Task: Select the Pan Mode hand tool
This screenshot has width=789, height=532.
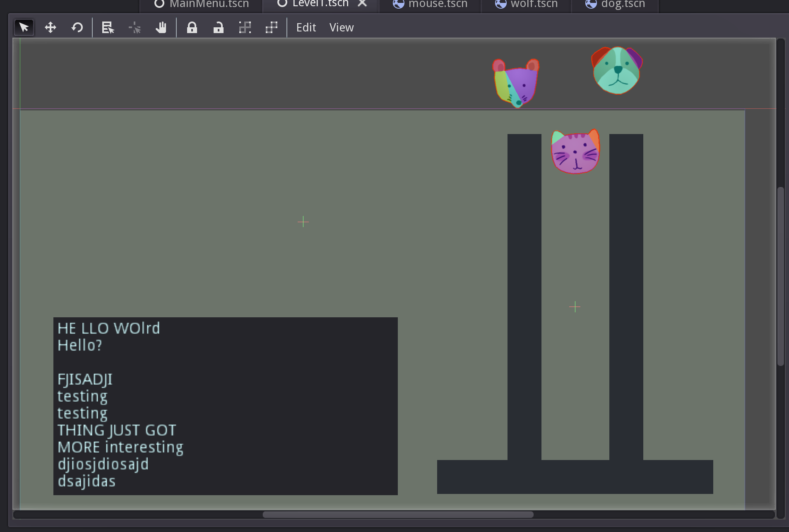Action: 161,28
